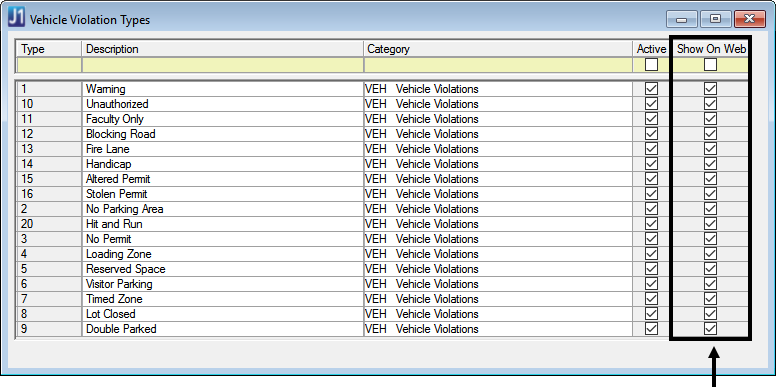
Task: Uncheck Active for Hit and Run
Action: tap(651, 224)
